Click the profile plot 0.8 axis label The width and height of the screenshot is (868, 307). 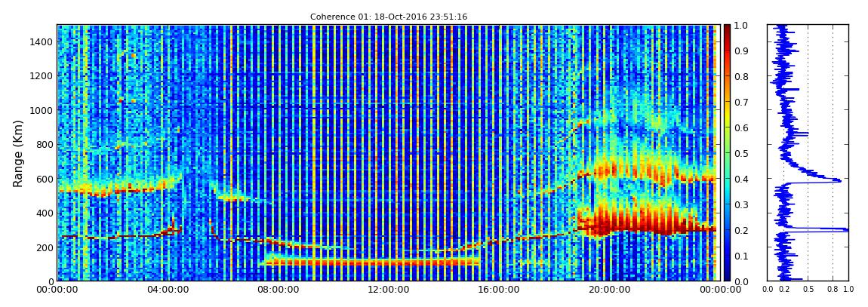833,290
